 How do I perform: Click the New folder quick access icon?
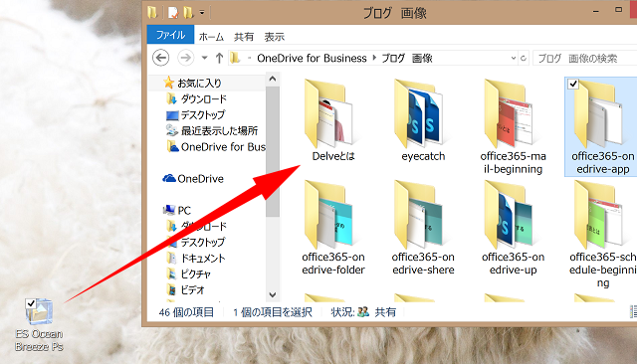point(188,13)
